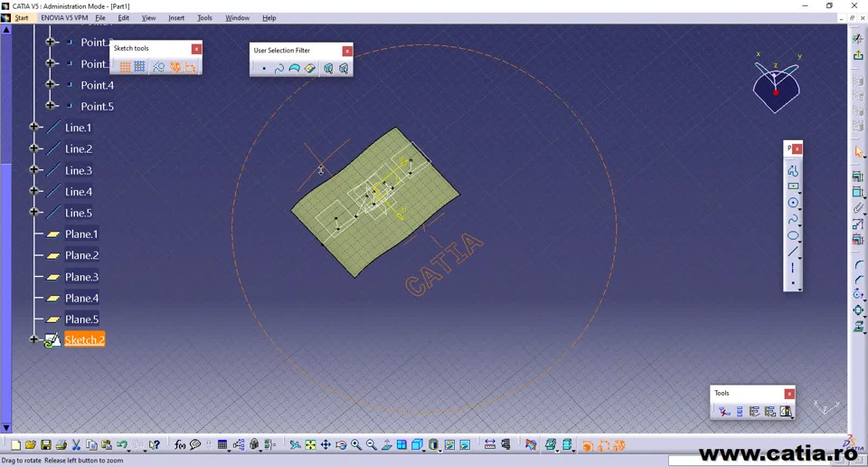
Task: Select the Rectangle sketch tool
Action: (x=793, y=186)
